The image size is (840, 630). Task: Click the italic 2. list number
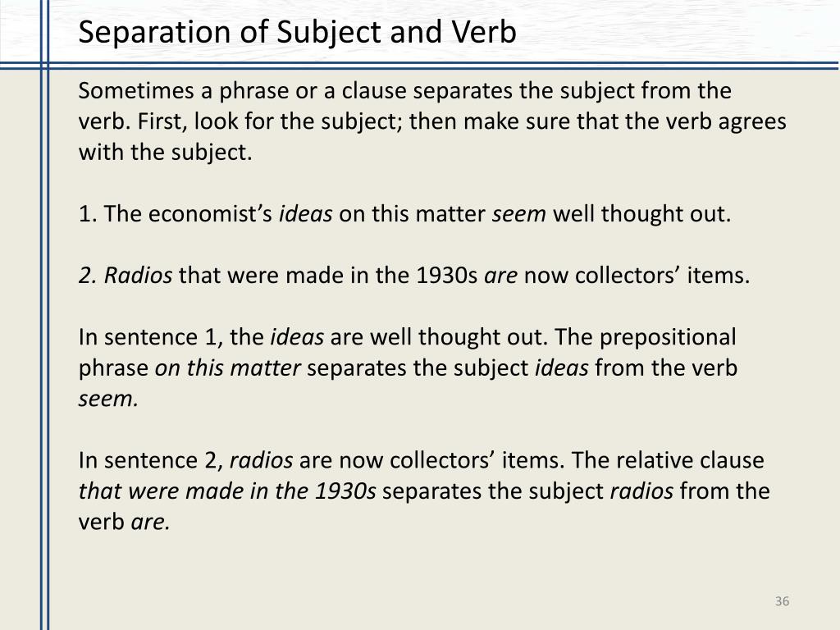coord(89,276)
